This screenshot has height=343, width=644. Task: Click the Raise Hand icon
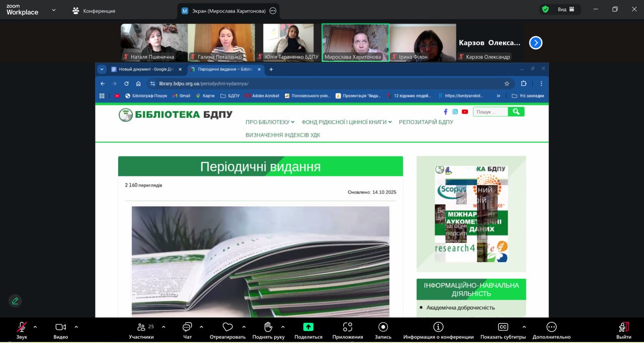point(268,327)
